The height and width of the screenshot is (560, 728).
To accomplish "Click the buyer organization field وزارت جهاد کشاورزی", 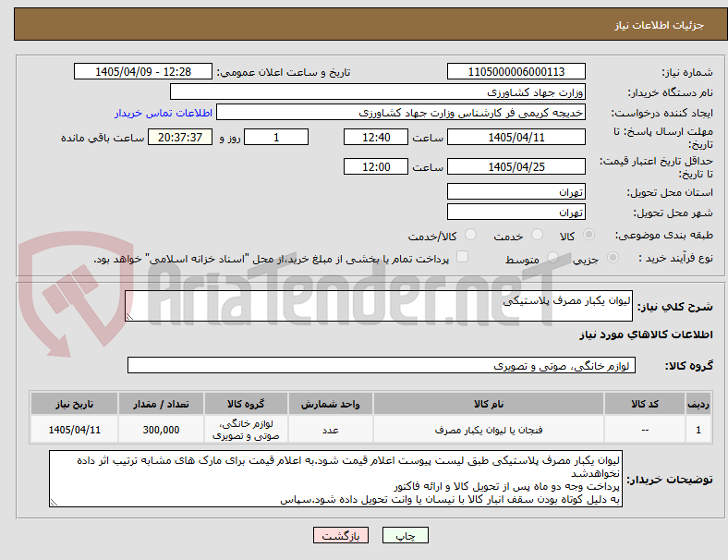I will [378, 91].
